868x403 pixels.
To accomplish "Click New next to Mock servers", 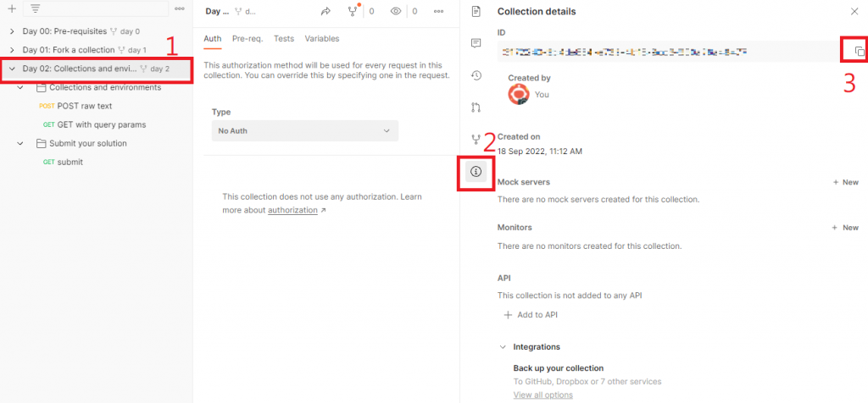I will 846,182.
